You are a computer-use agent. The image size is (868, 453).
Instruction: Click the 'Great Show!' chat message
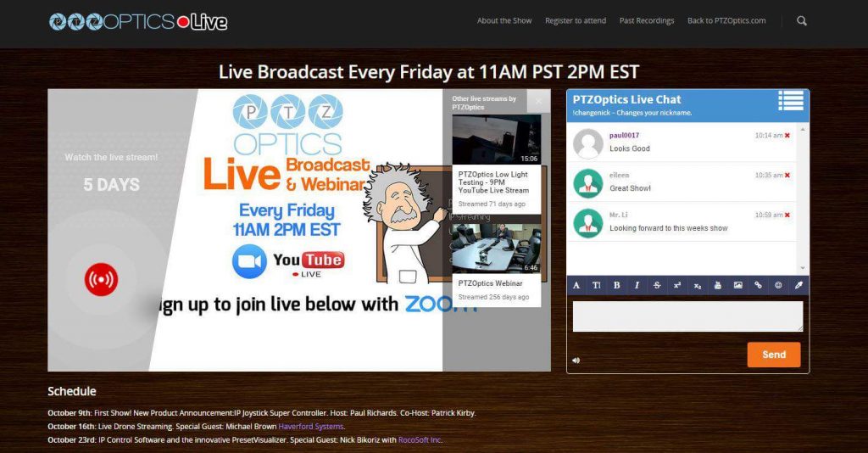(630, 188)
